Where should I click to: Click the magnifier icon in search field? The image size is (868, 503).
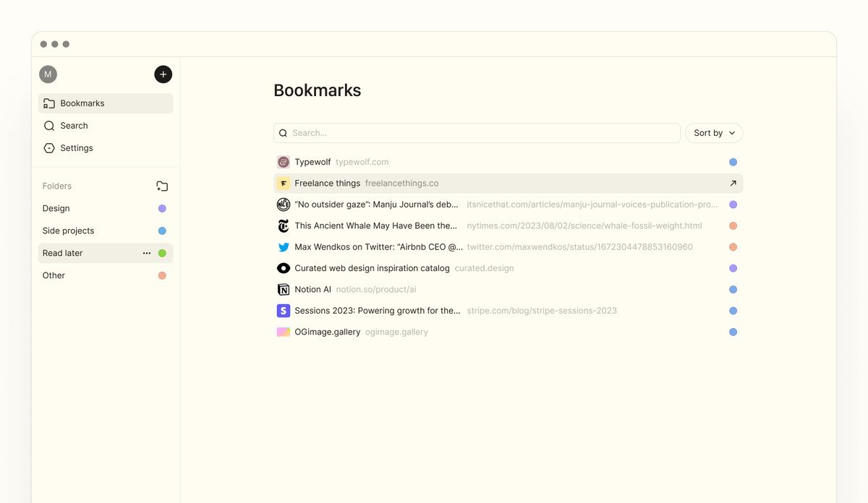284,133
